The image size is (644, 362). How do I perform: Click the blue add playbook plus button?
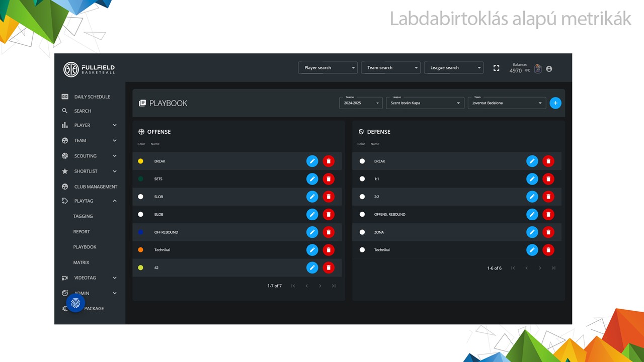point(555,103)
